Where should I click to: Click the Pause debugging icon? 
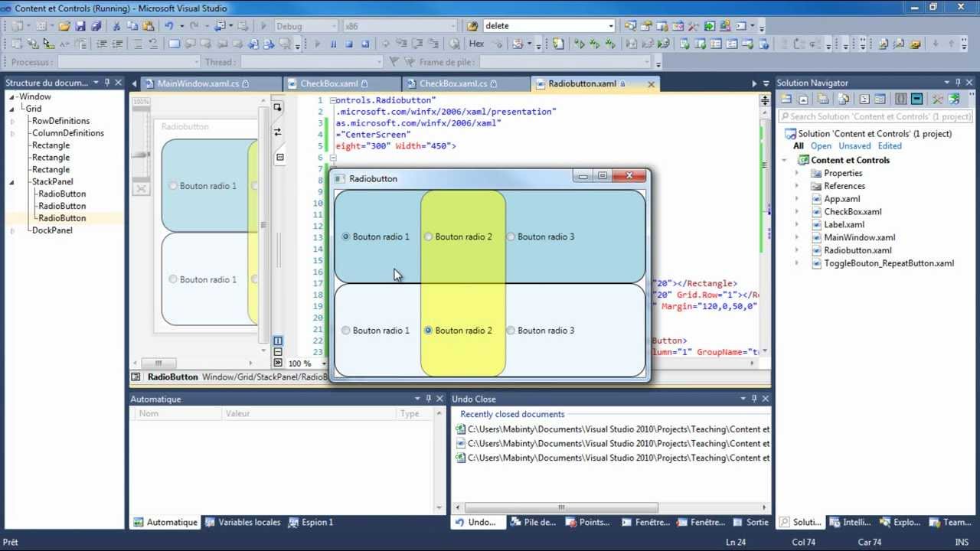(x=333, y=44)
